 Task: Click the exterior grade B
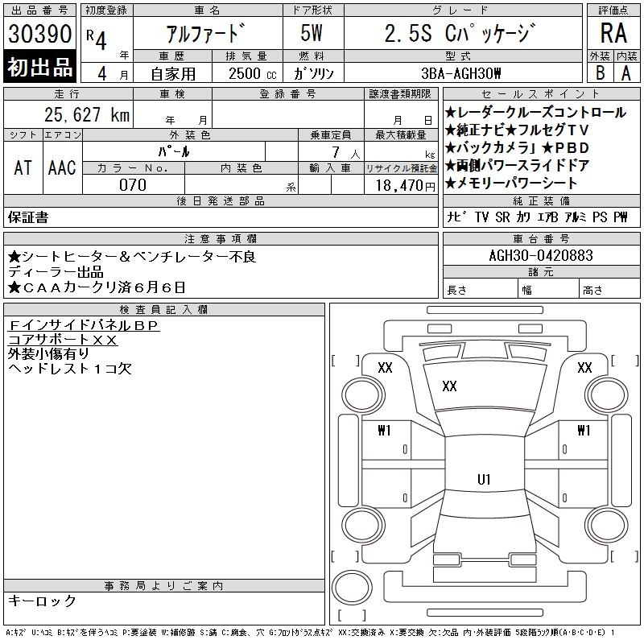point(600,73)
